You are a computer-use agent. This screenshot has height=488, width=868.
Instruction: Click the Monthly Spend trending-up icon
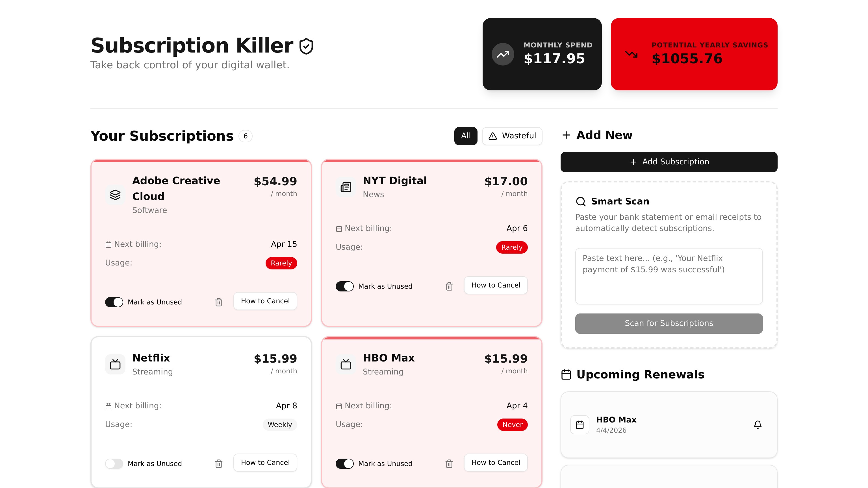tap(502, 54)
